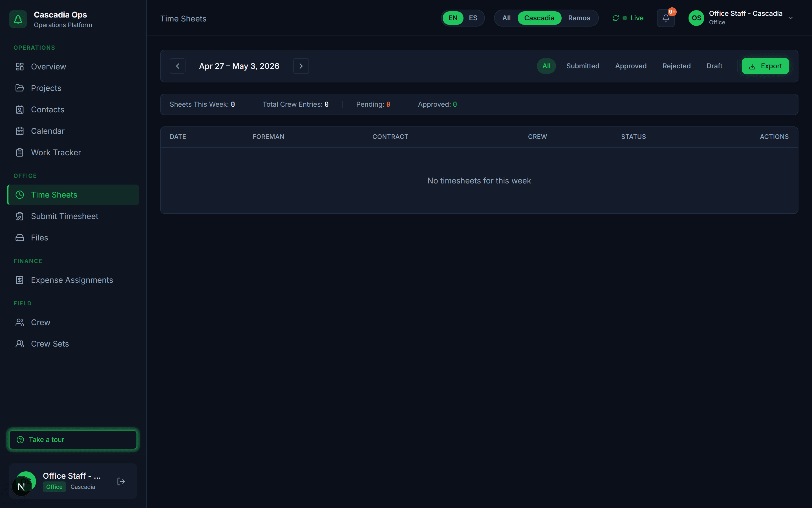Open Files page

(x=73, y=238)
